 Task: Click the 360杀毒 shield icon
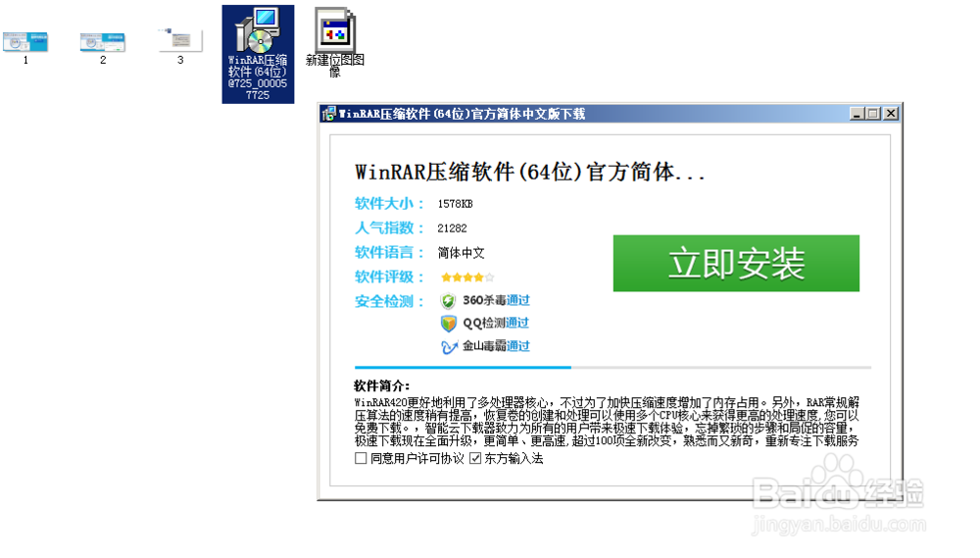click(448, 301)
